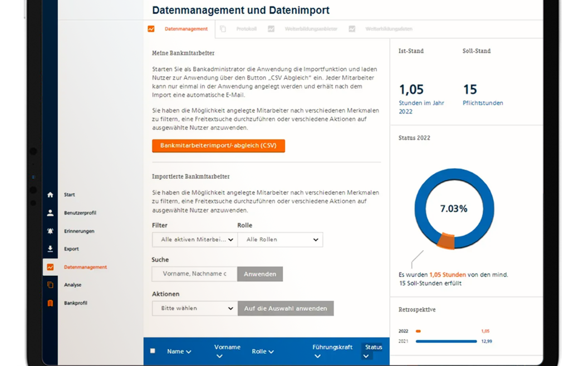Open the 'Alle aktiven Mitarbei...' filter dropdown

194,239
